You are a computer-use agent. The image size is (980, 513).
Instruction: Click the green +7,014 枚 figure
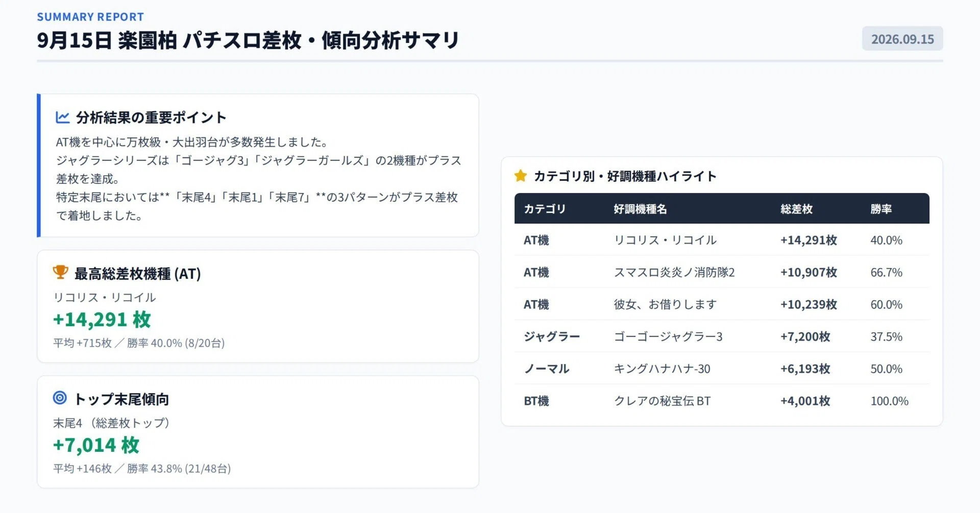pos(96,445)
